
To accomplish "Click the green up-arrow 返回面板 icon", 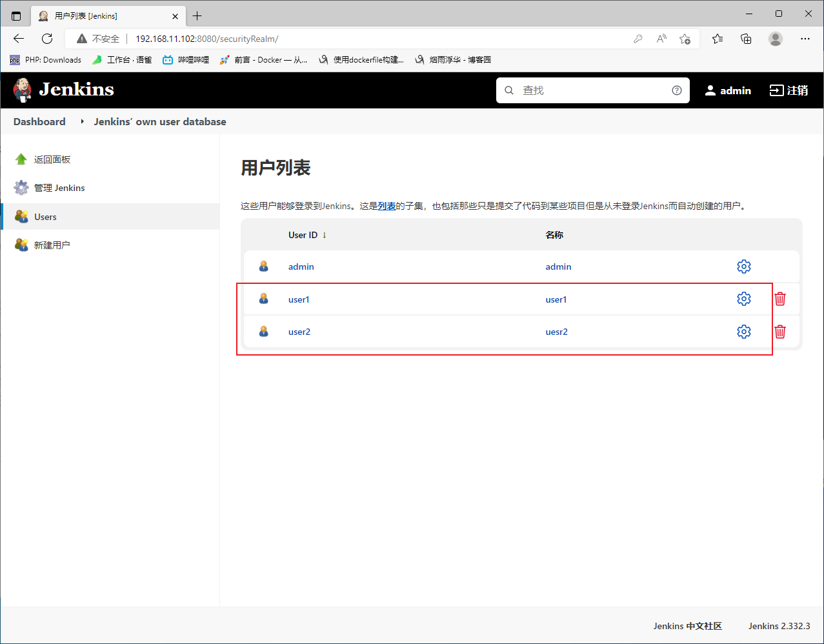I will (x=21, y=159).
